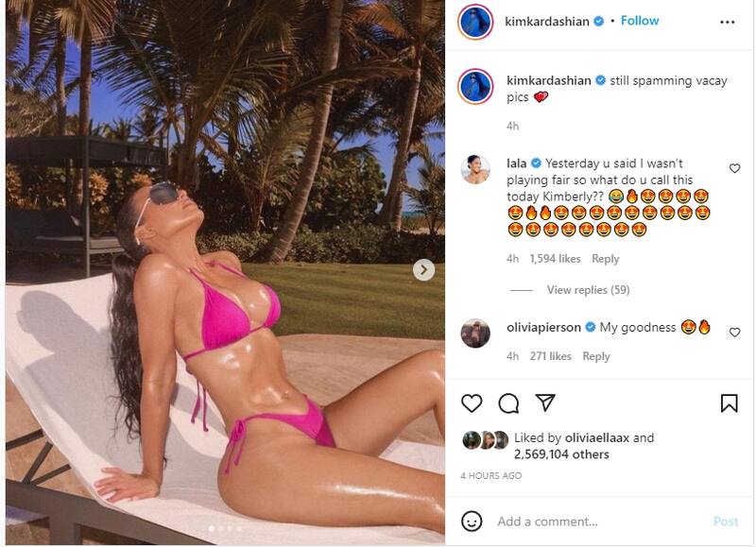
Task: Open oliviapierson's profile avatar
Action: click(475, 333)
